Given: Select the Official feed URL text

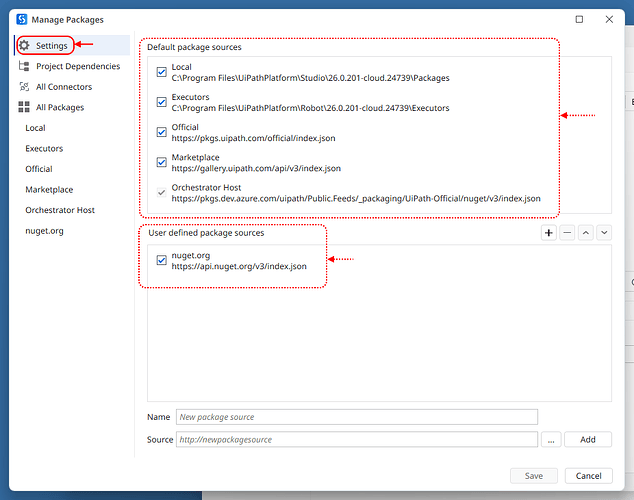Looking at the screenshot, I should pos(254,138).
